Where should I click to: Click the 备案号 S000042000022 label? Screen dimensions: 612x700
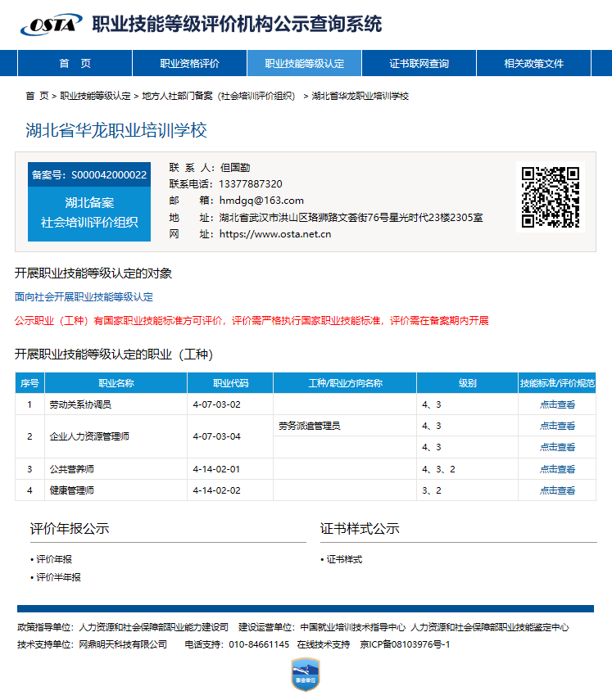coord(89,174)
